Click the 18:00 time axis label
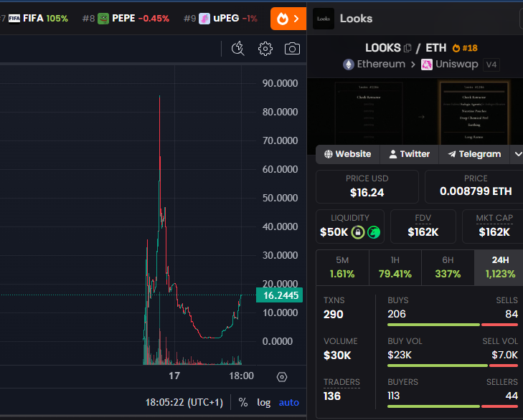Screen dimensions: 523x420 pos(242,376)
